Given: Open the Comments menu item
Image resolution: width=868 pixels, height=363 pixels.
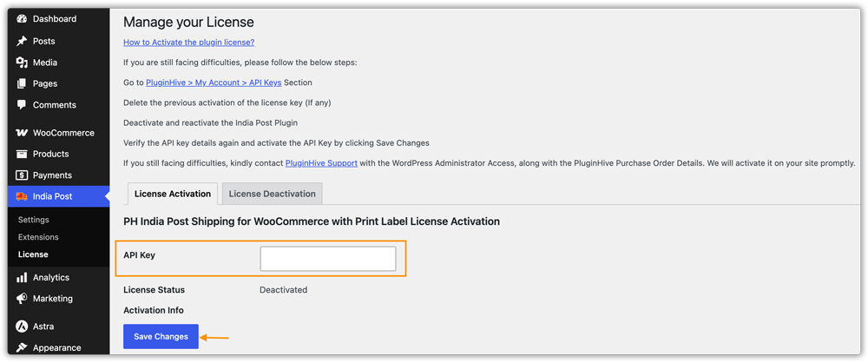Looking at the screenshot, I should point(59,105).
